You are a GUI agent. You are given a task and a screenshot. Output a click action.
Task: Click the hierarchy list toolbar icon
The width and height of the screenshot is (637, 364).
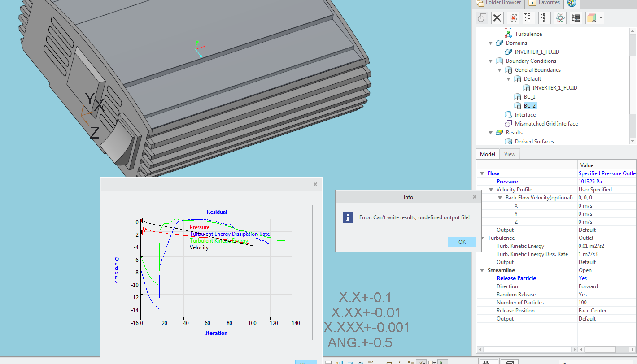point(576,17)
